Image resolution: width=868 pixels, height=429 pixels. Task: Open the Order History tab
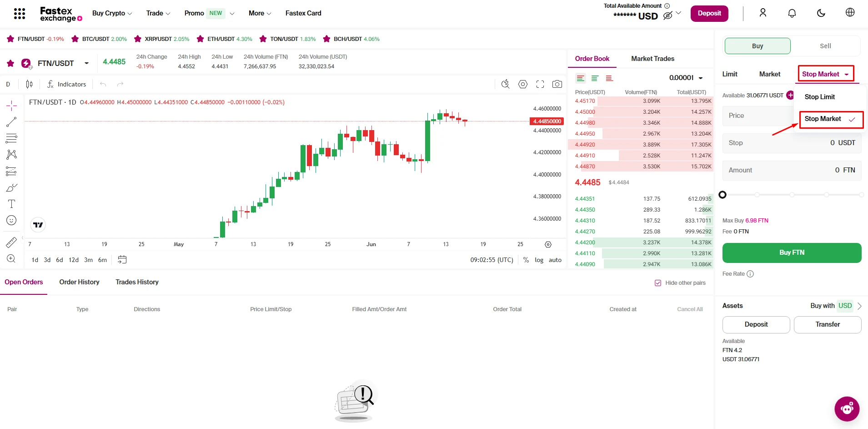point(79,282)
